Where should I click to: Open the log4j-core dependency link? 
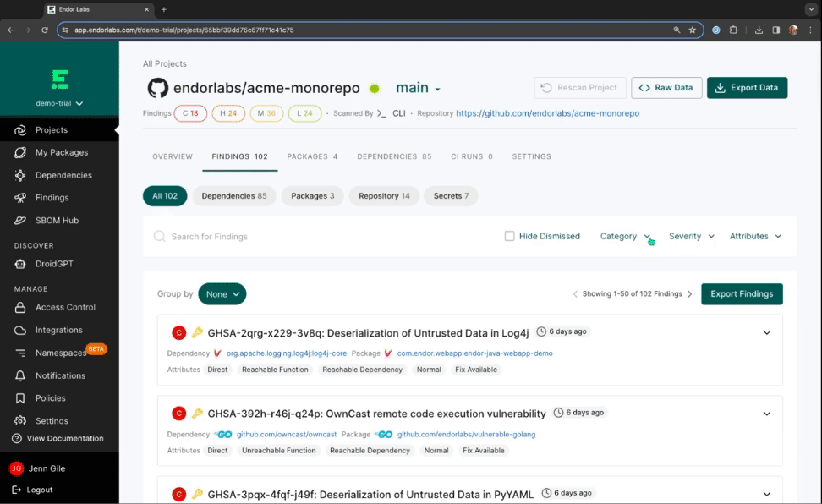click(286, 353)
